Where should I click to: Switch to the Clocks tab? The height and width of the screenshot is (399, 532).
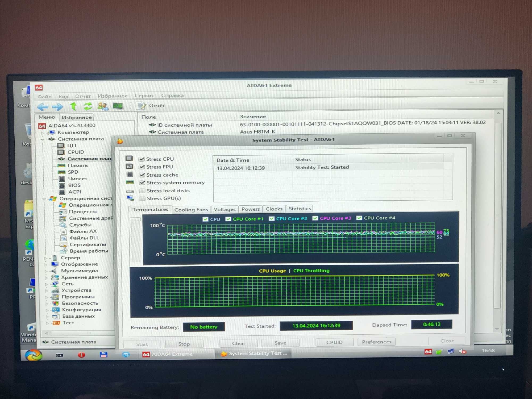274,209
